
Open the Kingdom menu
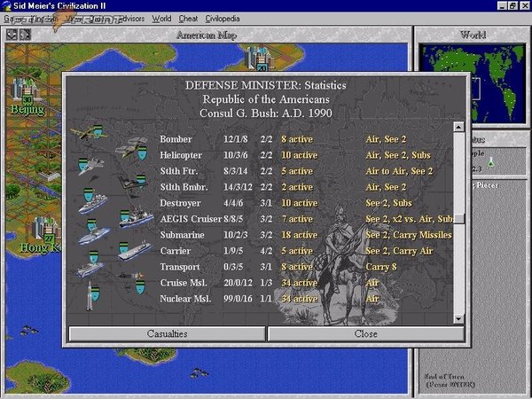pyautogui.click(x=44, y=19)
